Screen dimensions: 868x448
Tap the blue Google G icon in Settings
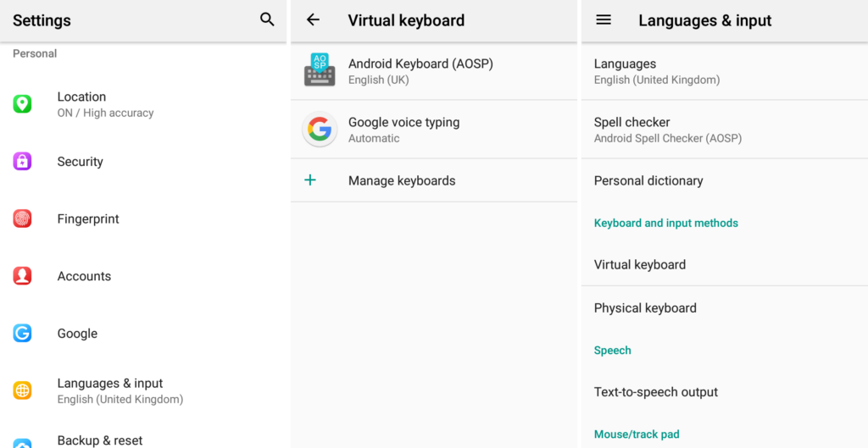(22, 334)
